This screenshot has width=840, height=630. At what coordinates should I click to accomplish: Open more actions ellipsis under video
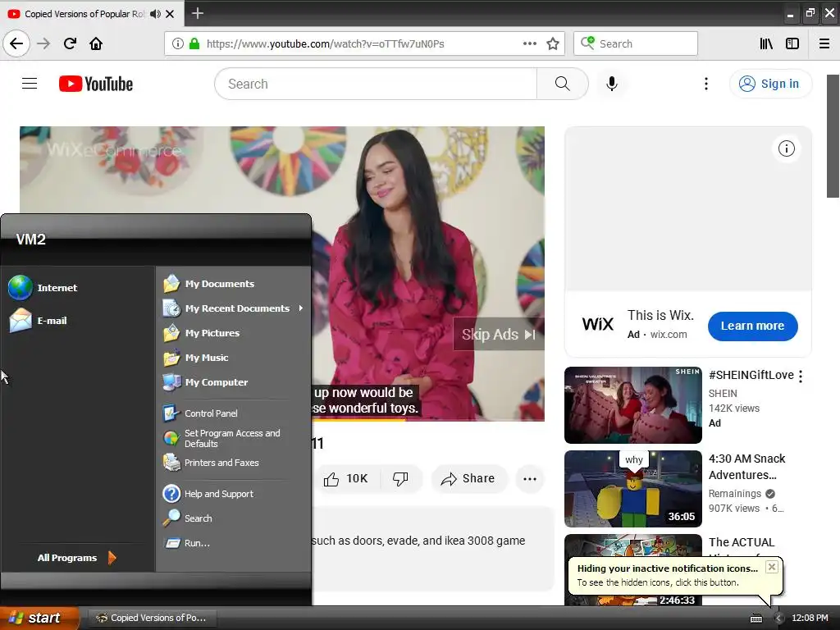pos(529,478)
